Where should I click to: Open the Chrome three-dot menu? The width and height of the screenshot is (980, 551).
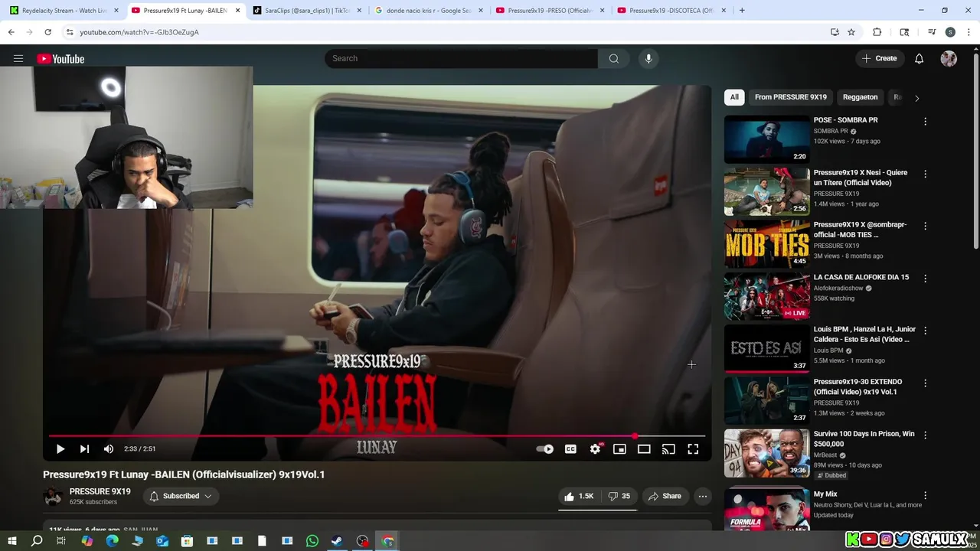point(969,32)
